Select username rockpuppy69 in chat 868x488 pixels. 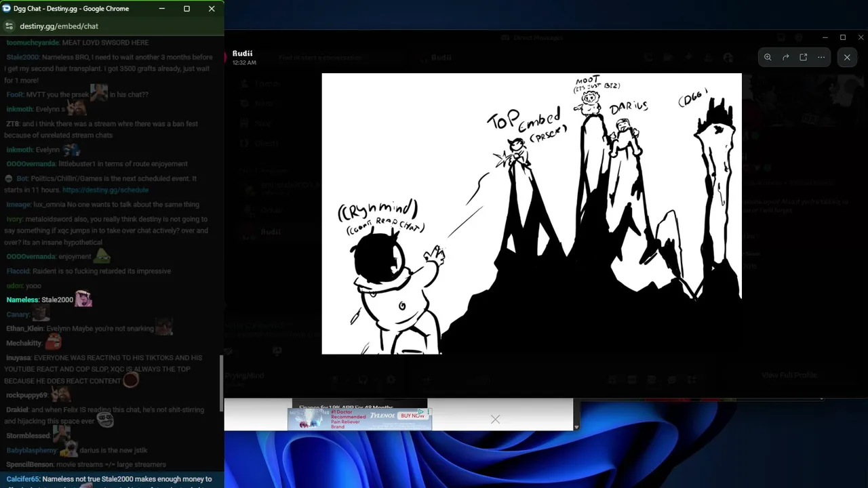(27, 395)
